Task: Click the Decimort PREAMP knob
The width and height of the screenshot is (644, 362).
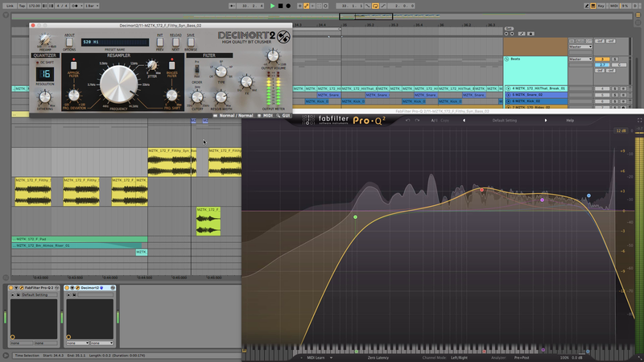Action: point(45,40)
